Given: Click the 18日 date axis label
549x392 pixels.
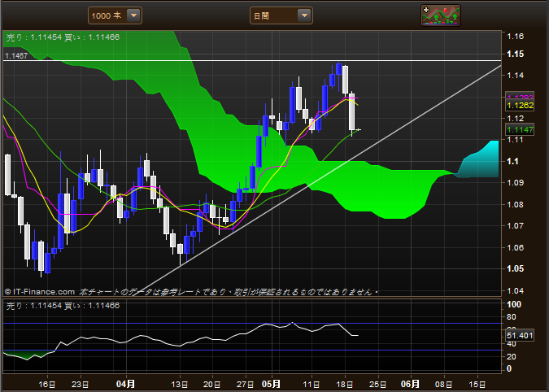Looking at the screenshot, I should 345,385.
